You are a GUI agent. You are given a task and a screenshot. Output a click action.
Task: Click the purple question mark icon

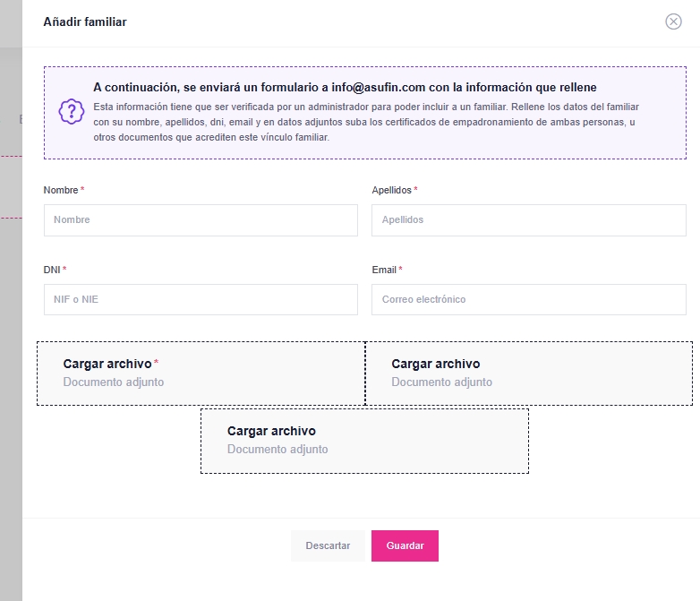coord(71,111)
